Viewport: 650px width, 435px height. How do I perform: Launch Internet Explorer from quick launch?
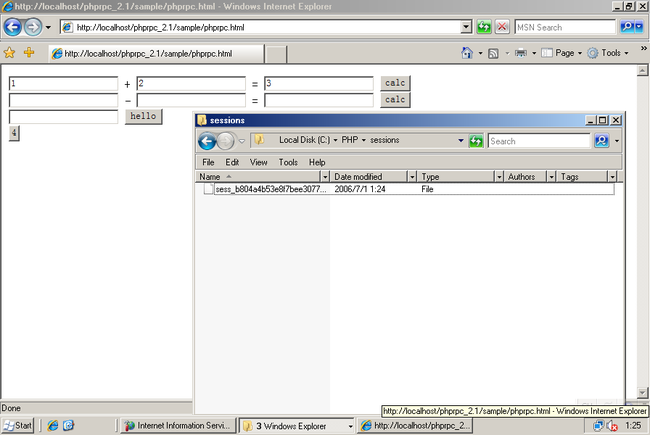click(x=53, y=425)
